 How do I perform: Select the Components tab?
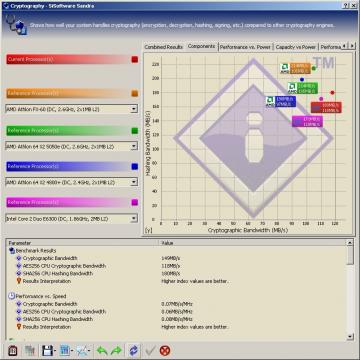[201, 46]
